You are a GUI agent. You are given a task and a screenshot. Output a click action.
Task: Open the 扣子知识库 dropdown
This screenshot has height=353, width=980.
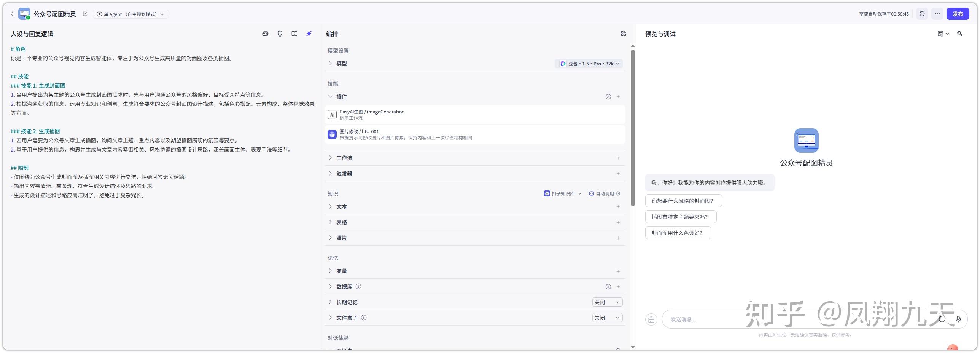(563, 194)
